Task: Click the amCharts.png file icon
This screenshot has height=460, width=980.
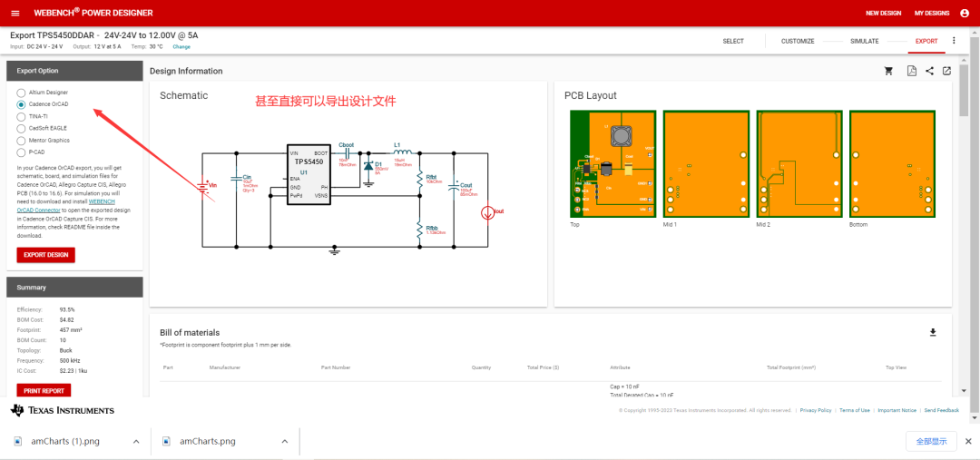Action: point(166,441)
